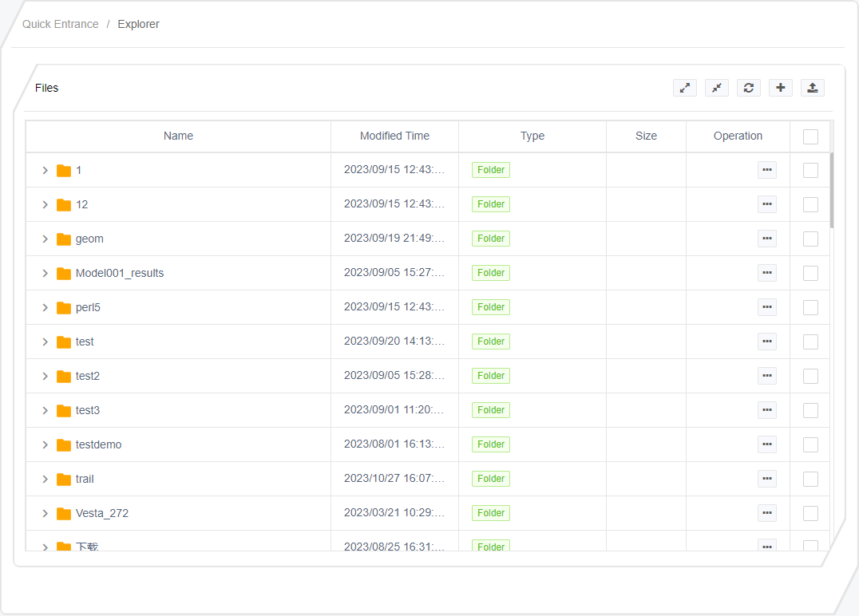Click the Type column header
Screen dimensions: 859x616
[532, 136]
